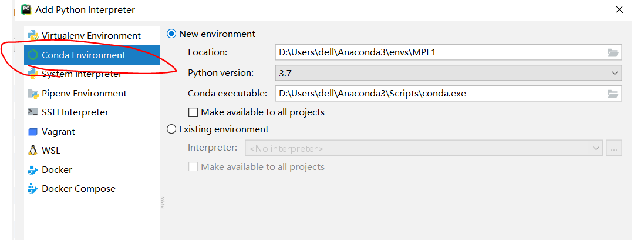Click the Docker whale icon
644x240 pixels.
(x=33, y=170)
